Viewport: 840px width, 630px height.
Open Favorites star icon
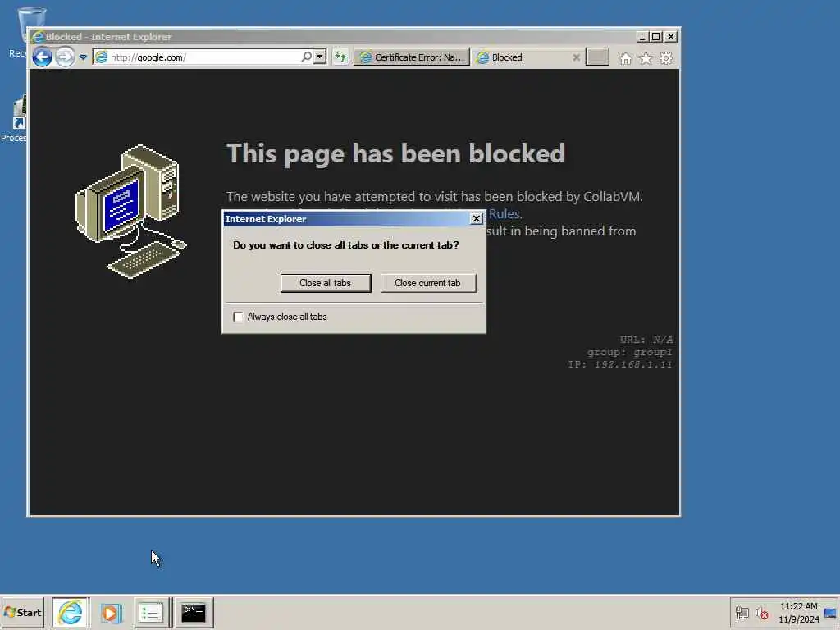(646, 58)
